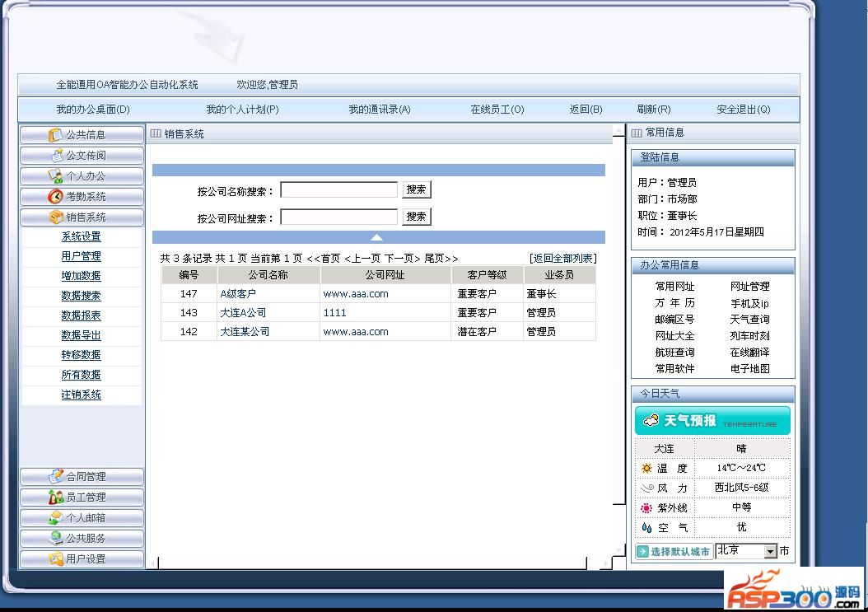The width and height of the screenshot is (868, 612).
Task: Collapse the search panel with the up arrow
Action: point(376,237)
